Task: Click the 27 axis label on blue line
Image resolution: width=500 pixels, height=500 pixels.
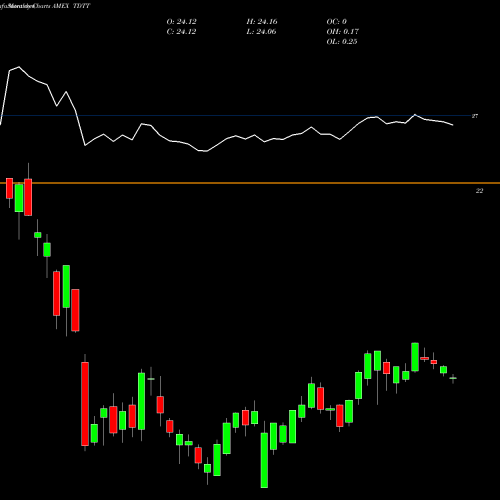Action: [x=475, y=116]
